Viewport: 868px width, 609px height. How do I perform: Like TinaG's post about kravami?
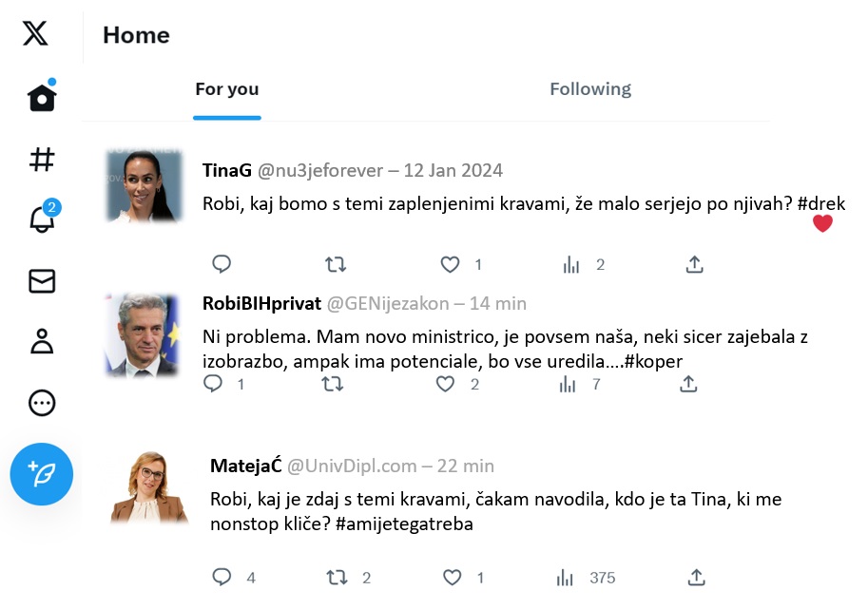pyautogui.click(x=451, y=265)
